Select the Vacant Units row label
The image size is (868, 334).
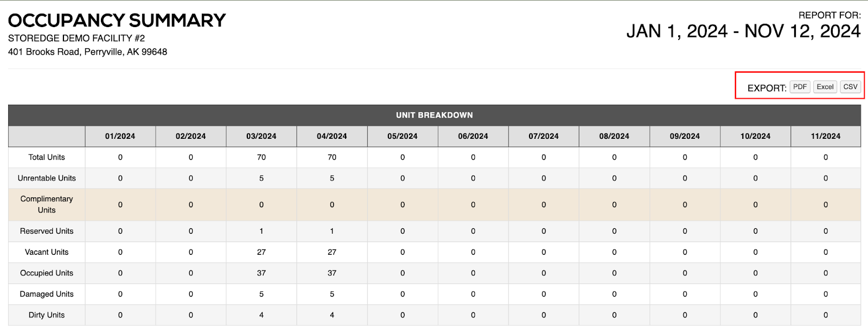(47, 252)
